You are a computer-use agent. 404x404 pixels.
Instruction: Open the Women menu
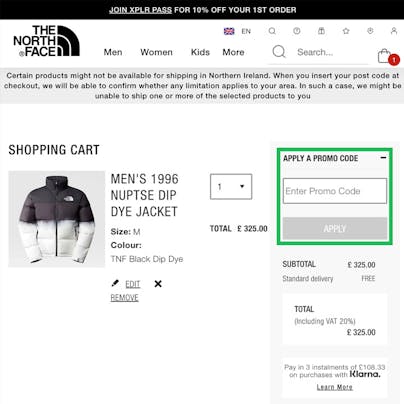pos(156,52)
